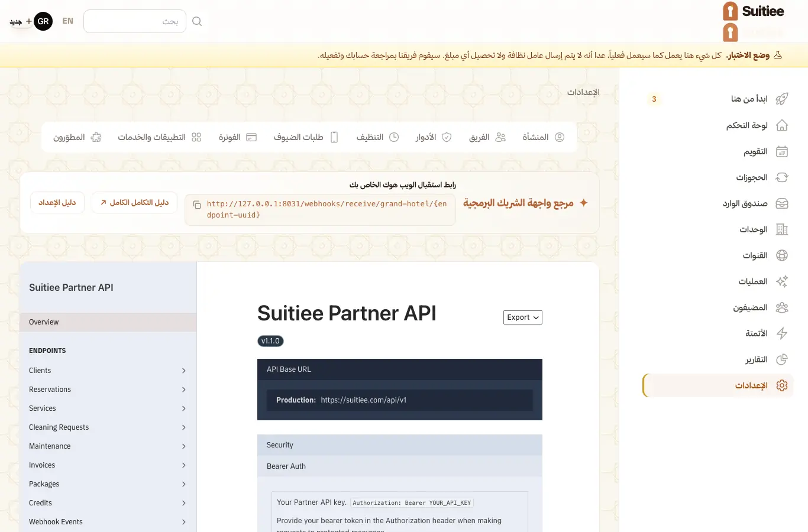Viewport: 808px width, 532px height.
Task: Click the الحجوزات circular arrows icon
Action: (x=781, y=177)
